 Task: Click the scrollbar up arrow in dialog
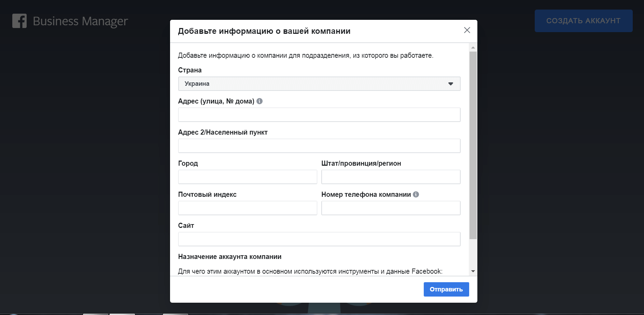[473, 47]
